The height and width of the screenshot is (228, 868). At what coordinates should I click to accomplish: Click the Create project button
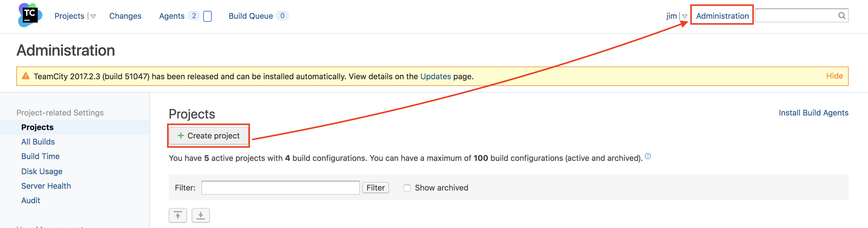tap(209, 136)
